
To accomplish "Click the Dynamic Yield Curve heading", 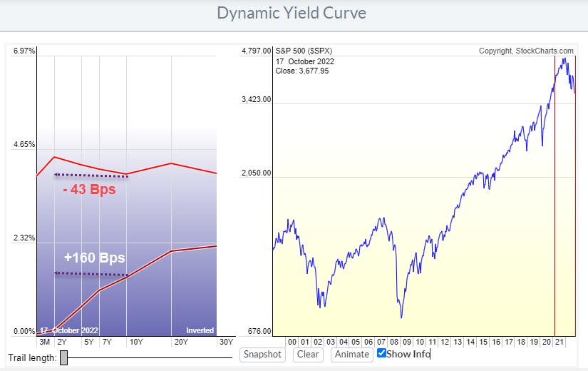I will pos(294,14).
